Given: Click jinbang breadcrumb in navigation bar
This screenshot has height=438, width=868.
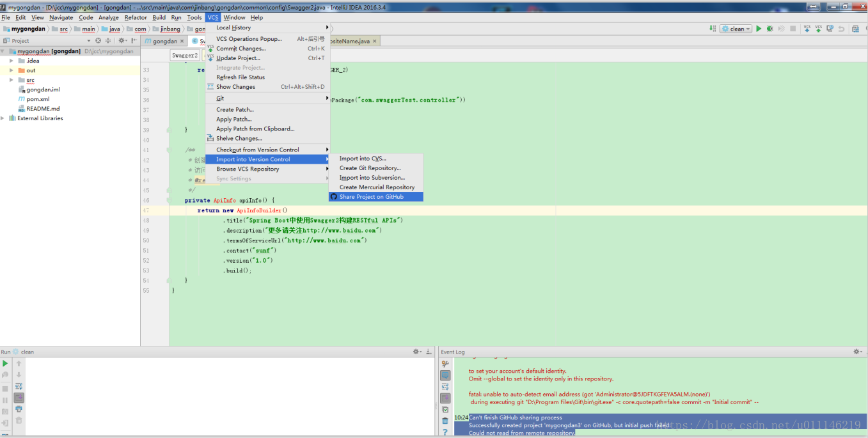Looking at the screenshot, I should tap(166, 29).
